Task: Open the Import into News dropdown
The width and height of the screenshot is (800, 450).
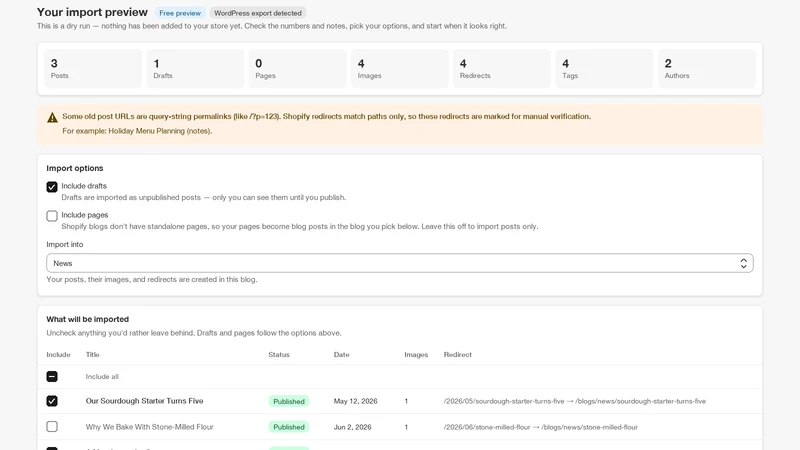Action: click(399, 263)
